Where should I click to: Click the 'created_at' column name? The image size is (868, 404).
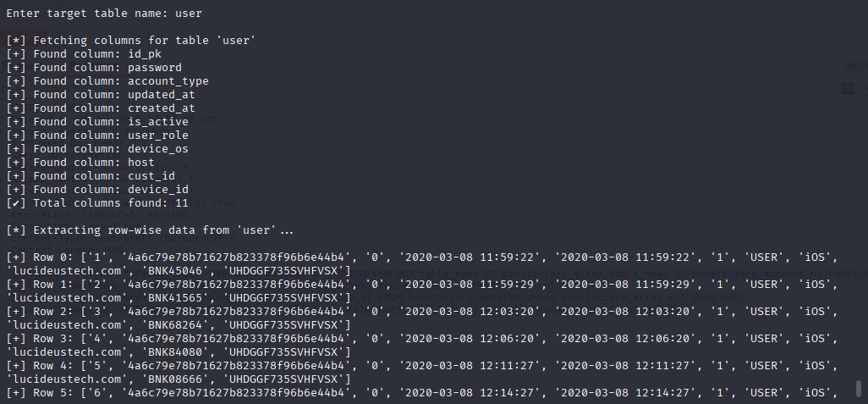(x=162, y=108)
